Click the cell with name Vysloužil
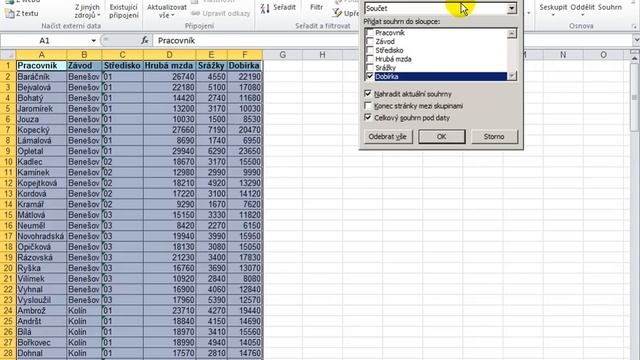640x360 pixels. point(41,300)
